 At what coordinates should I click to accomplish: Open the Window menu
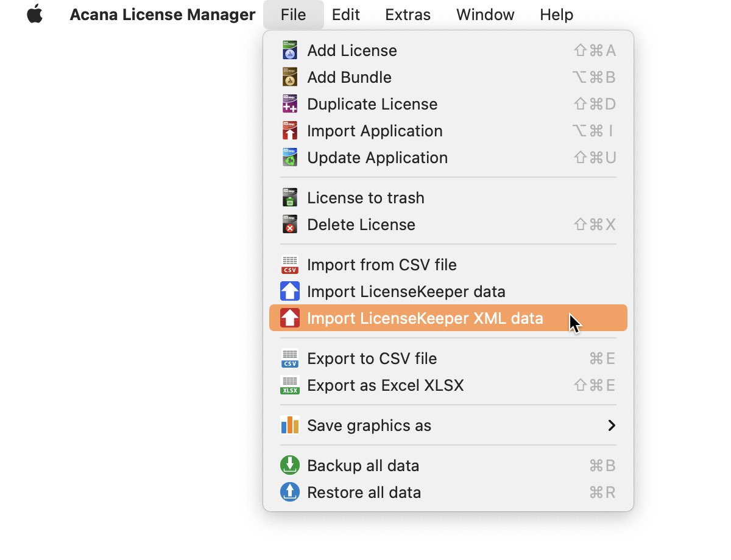tap(486, 15)
